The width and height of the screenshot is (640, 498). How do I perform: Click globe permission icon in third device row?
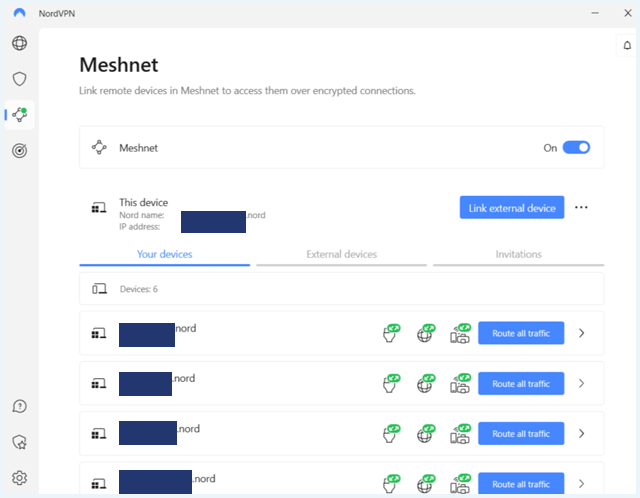tap(426, 434)
